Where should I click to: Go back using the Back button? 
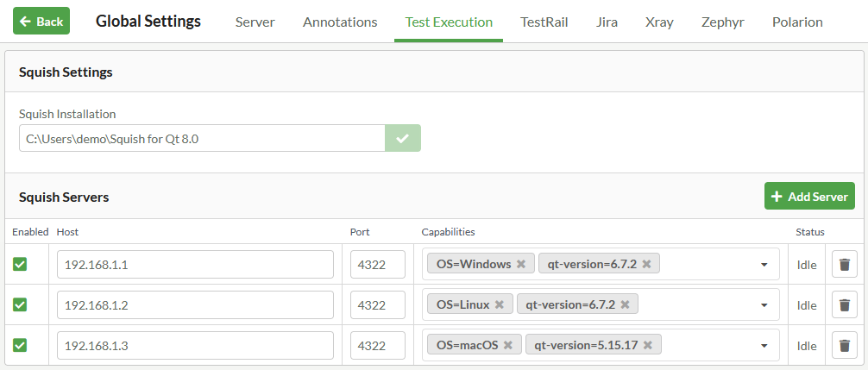41,22
